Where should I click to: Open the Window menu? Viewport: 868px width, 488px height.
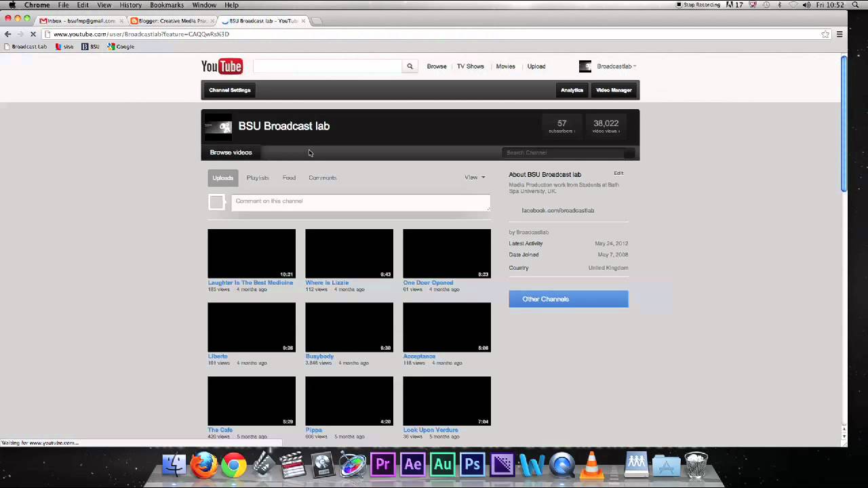[204, 5]
